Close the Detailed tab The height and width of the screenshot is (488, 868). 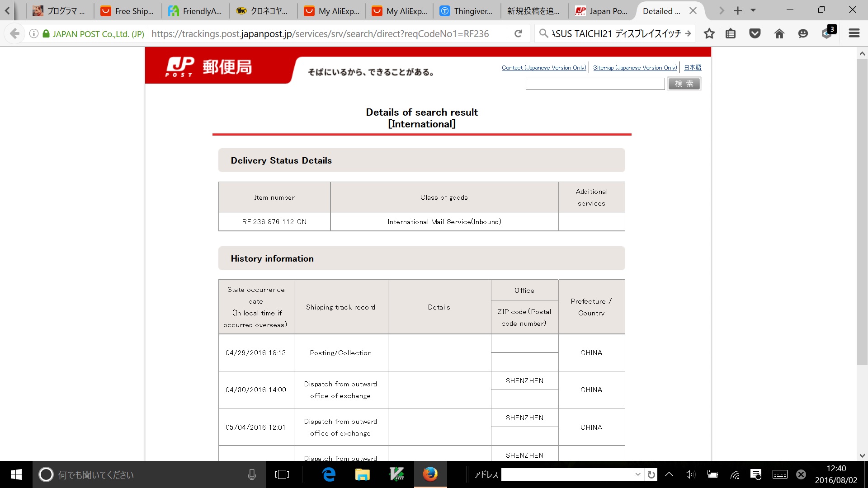click(x=693, y=10)
